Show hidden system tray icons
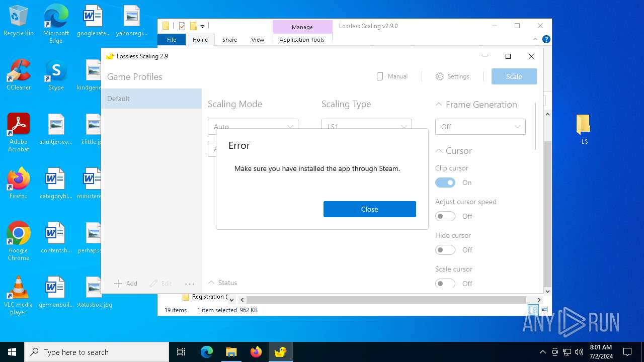This screenshot has height=362, width=644. click(542, 352)
